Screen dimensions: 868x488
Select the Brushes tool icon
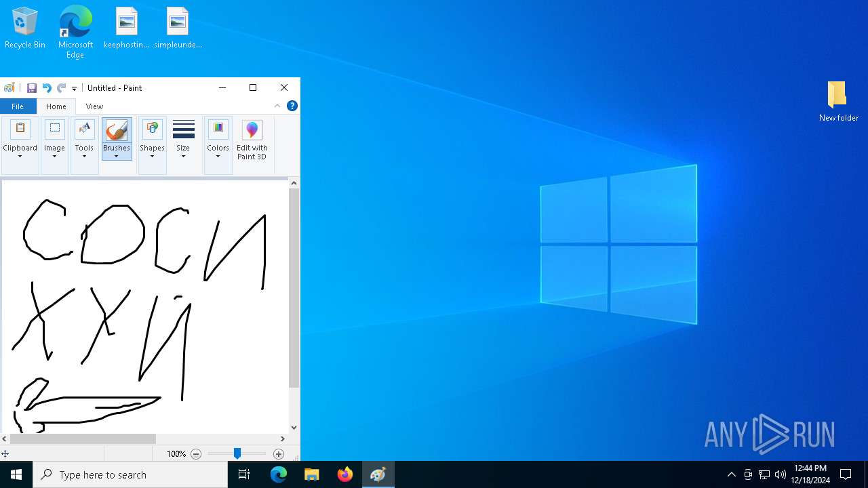(117, 129)
